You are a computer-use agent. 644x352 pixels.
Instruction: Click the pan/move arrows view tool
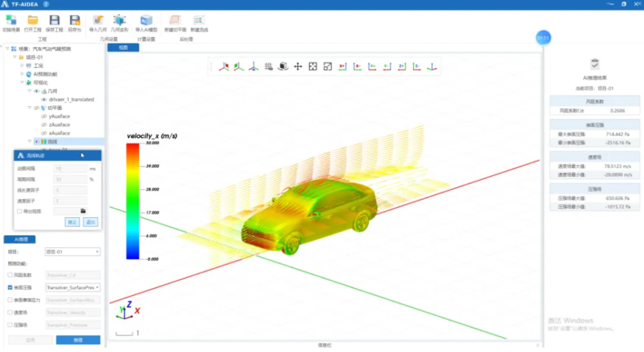point(298,66)
